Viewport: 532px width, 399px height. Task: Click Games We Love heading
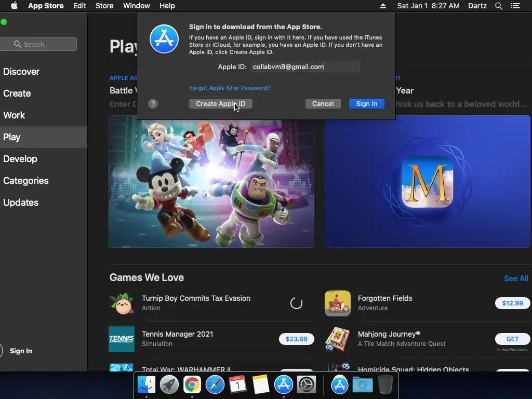(147, 277)
